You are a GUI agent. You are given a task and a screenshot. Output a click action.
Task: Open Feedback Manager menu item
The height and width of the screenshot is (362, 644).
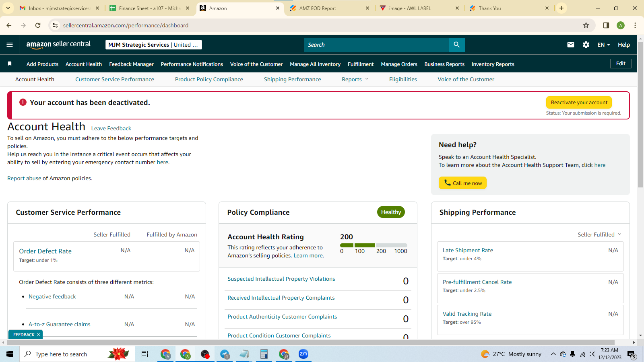[x=131, y=64]
